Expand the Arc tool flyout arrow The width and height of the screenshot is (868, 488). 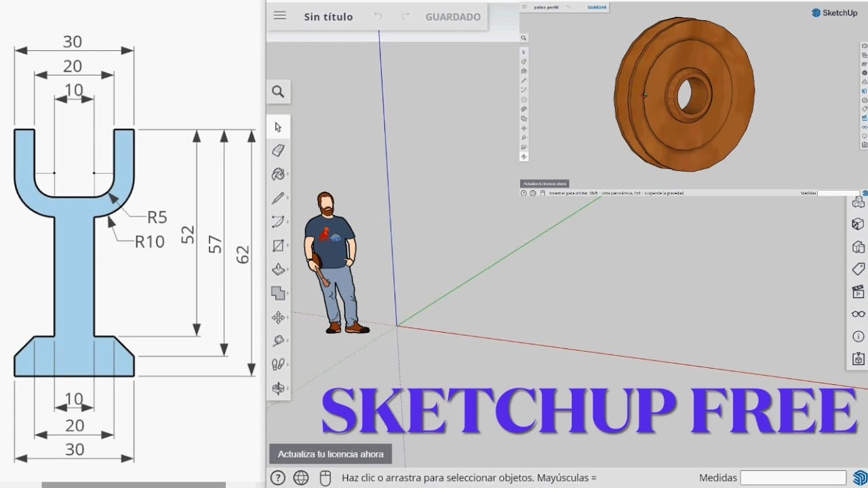click(x=289, y=222)
